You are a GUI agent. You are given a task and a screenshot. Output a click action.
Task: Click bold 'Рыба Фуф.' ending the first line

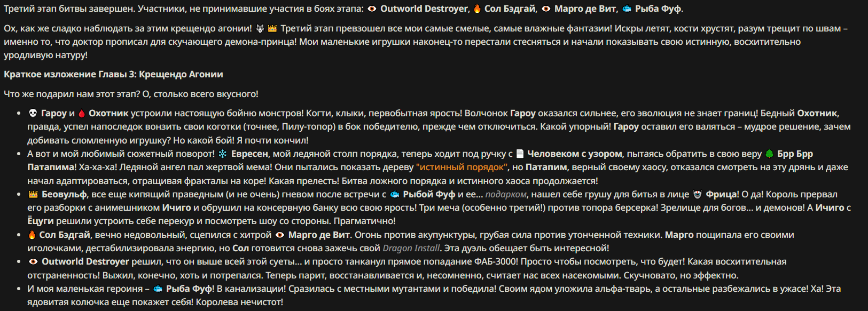pos(659,9)
